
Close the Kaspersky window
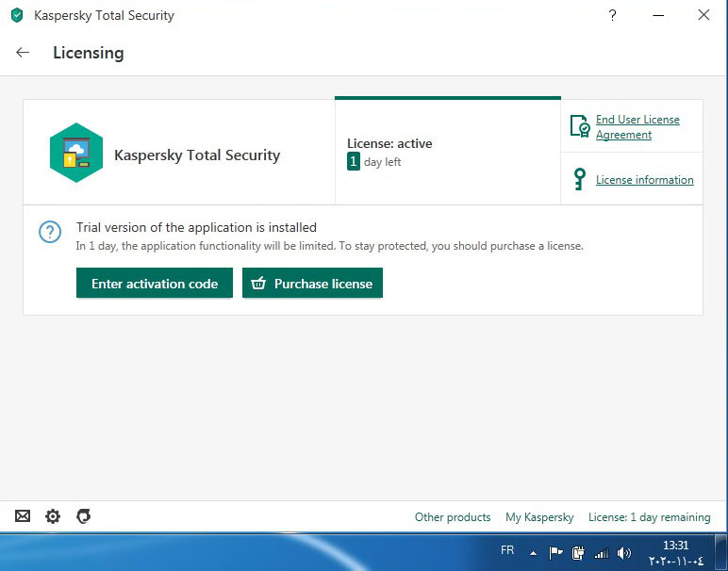tap(703, 15)
